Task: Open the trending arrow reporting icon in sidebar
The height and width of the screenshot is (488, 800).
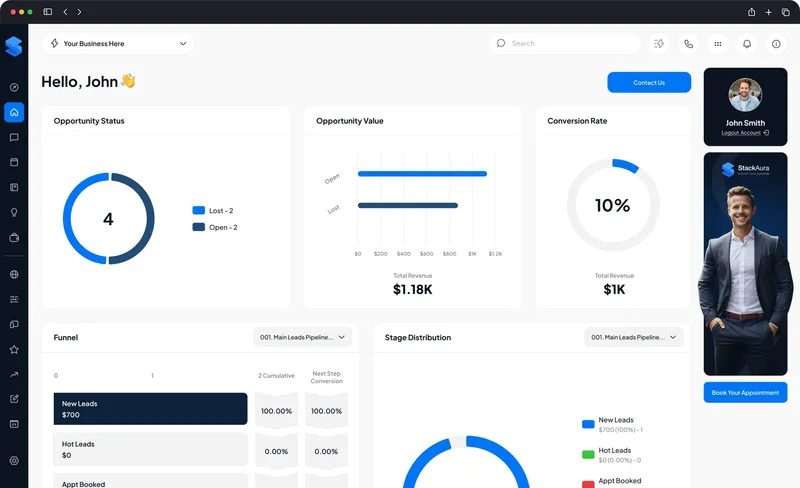Action: click(x=14, y=374)
